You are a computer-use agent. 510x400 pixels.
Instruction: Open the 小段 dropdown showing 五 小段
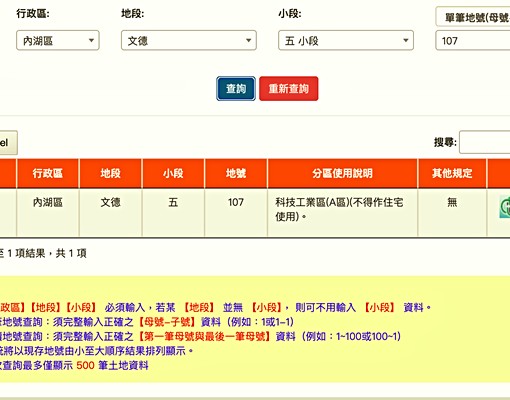pyautogui.click(x=346, y=40)
